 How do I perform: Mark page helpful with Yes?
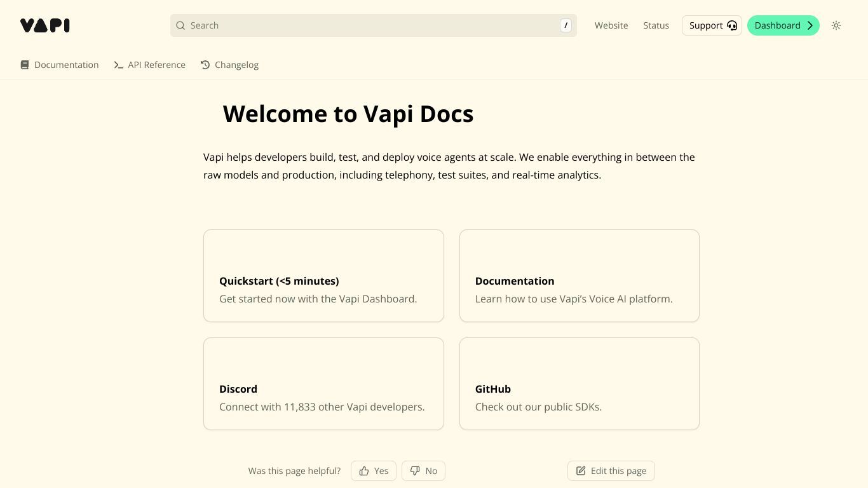click(374, 471)
